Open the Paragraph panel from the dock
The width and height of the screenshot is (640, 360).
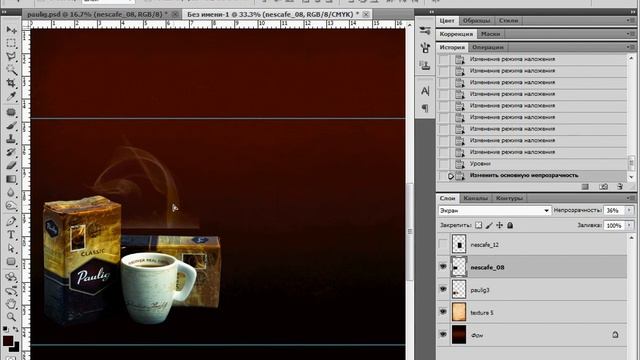[x=425, y=108]
